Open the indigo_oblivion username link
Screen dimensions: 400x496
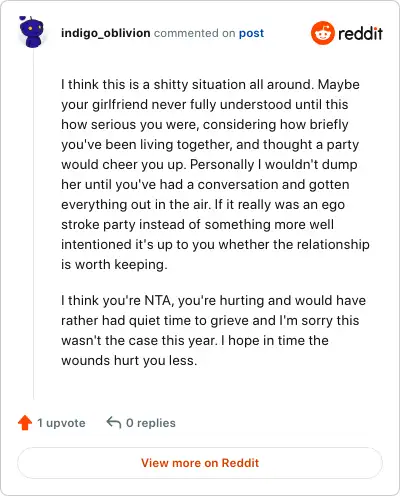105,33
